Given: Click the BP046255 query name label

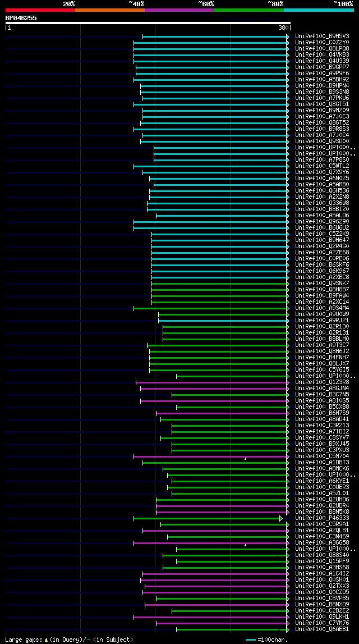Looking at the screenshot, I should coord(21,18).
